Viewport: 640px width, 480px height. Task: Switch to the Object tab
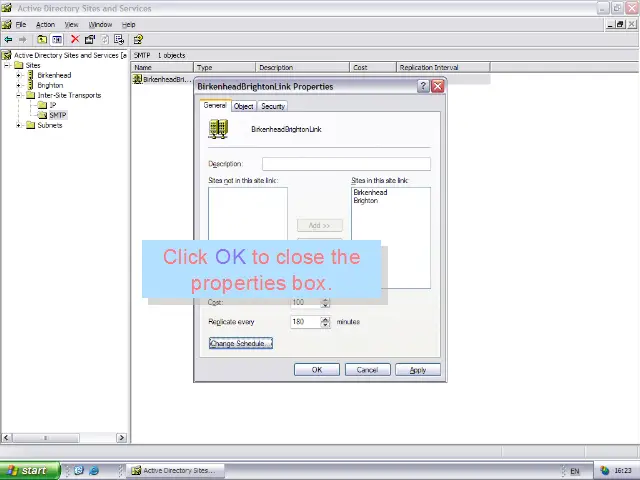click(x=244, y=106)
